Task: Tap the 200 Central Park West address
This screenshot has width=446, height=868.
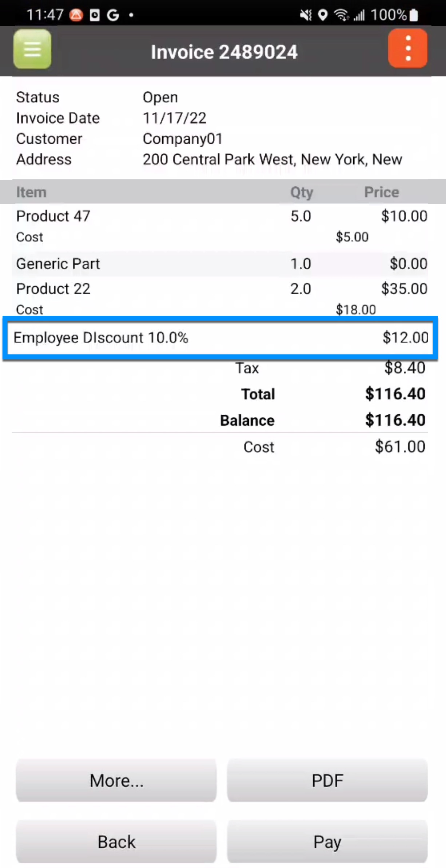Action: (x=272, y=159)
